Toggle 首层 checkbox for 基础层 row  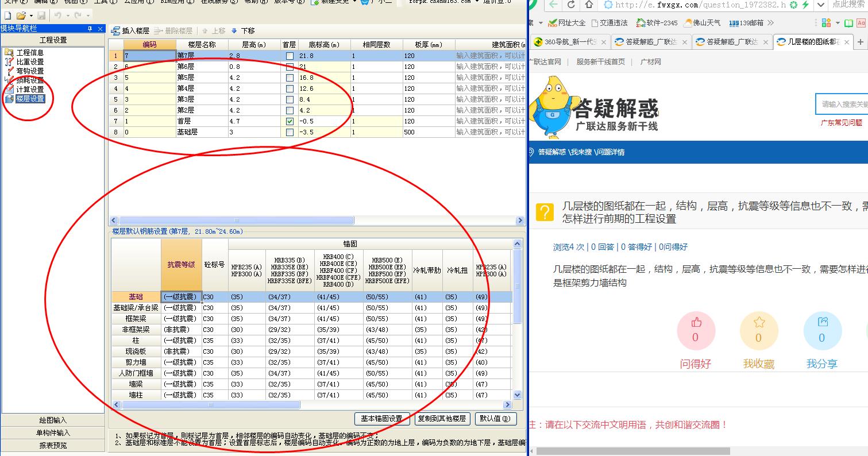290,132
